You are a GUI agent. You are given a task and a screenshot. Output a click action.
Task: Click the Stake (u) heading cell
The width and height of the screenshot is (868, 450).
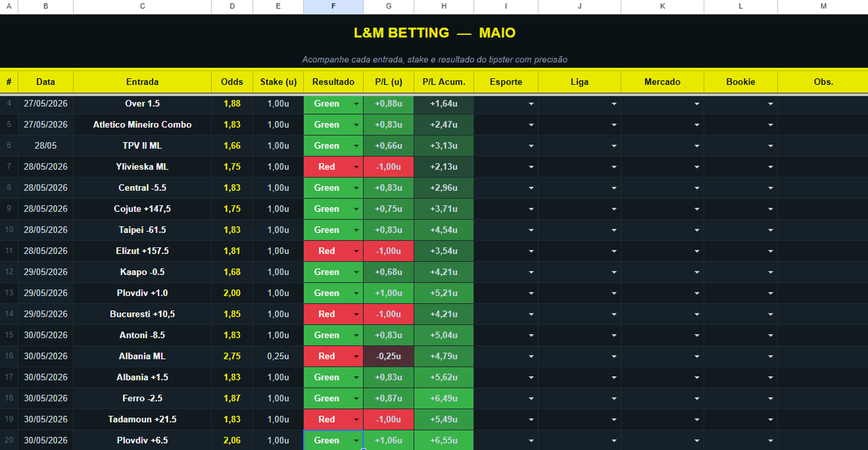(278, 82)
